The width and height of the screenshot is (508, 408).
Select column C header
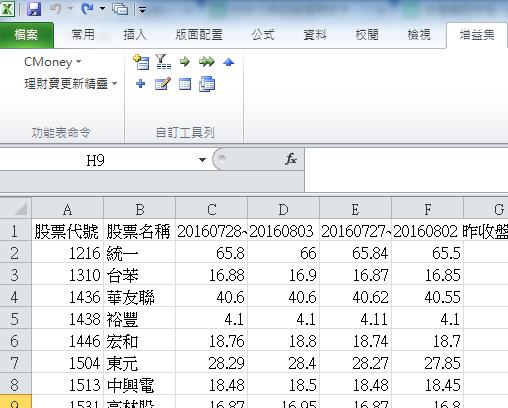[212, 209]
